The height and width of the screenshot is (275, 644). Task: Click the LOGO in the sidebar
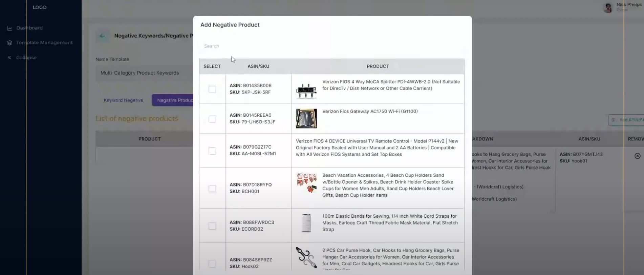[40, 7]
